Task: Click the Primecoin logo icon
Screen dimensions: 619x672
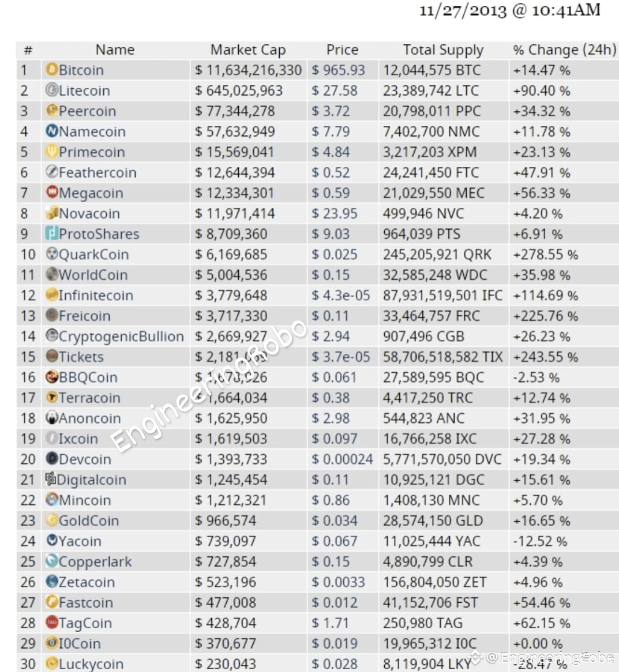Action: pos(52,151)
